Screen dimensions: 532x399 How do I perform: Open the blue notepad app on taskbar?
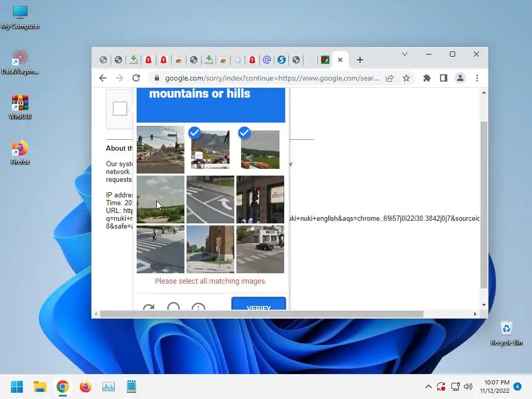(x=131, y=387)
